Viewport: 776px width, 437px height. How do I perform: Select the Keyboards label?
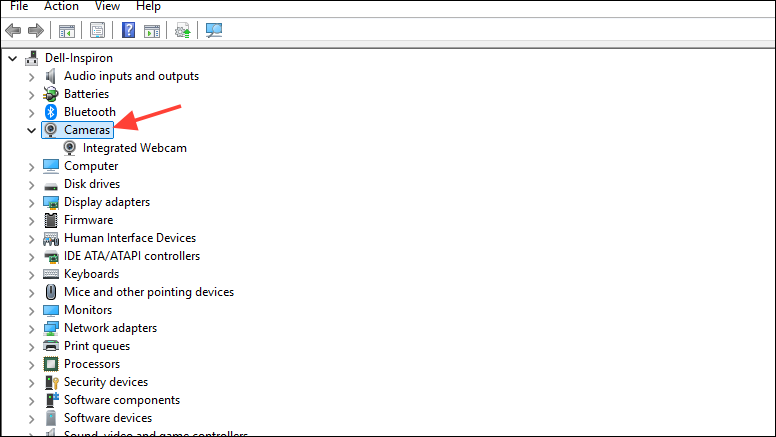coord(92,274)
